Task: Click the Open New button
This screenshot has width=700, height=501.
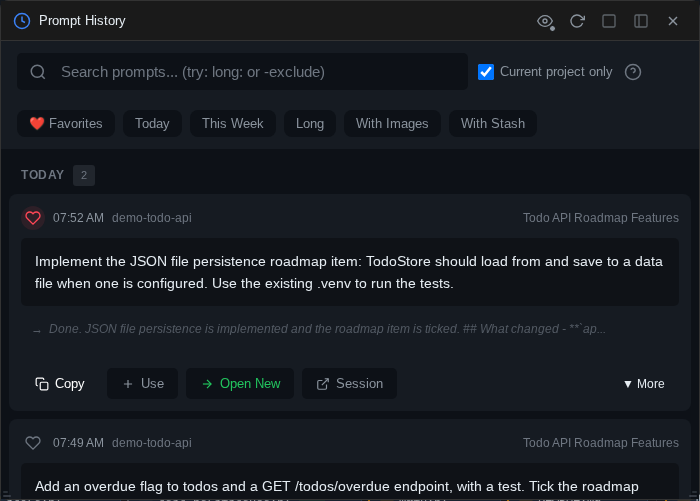Action: click(x=240, y=384)
